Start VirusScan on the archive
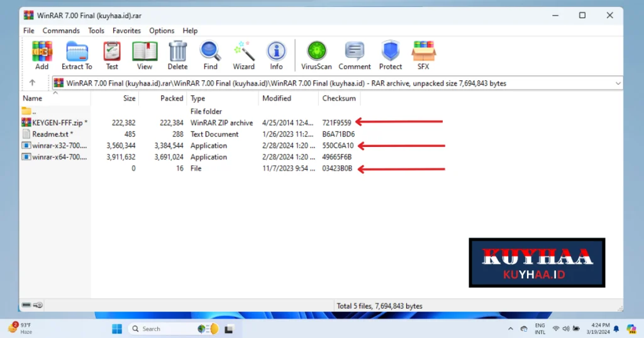The image size is (644, 338). 316,55
